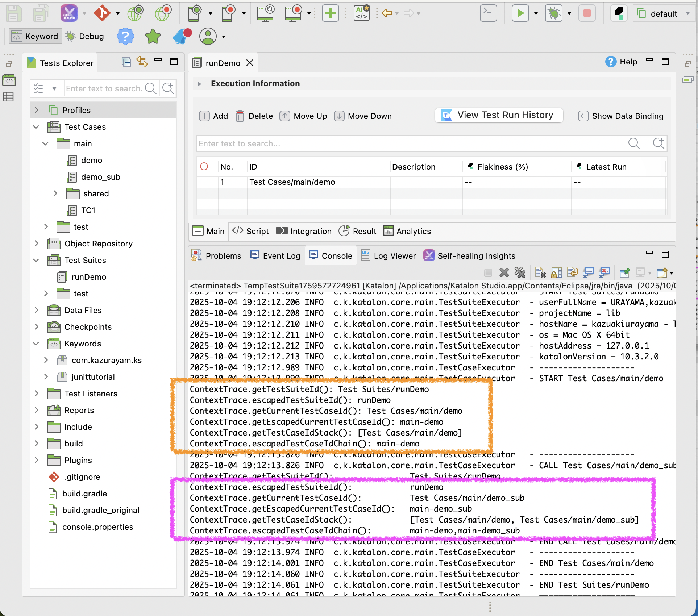Click the red Stop execution button
Image resolution: width=698 pixels, height=616 pixels.
coord(587,13)
